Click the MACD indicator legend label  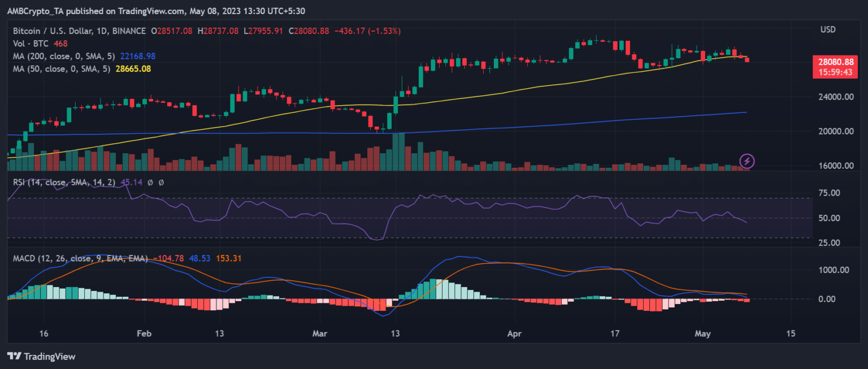tap(79, 258)
